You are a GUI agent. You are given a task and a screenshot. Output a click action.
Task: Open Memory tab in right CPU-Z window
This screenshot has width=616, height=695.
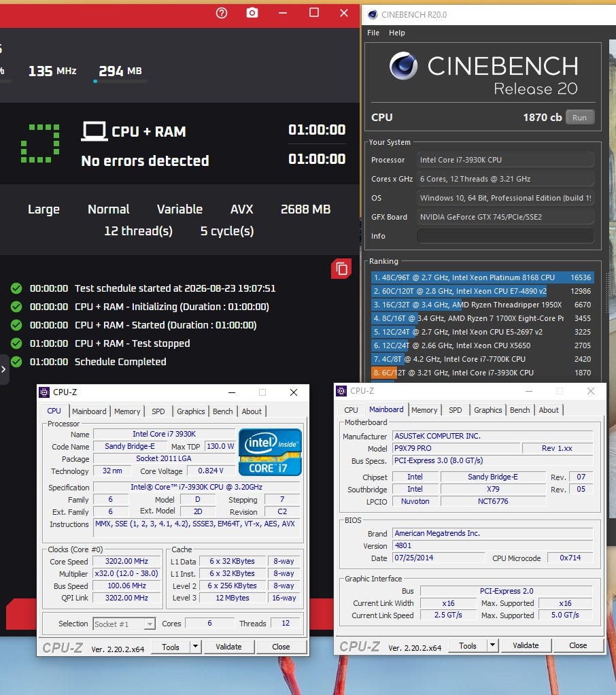[x=424, y=410]
